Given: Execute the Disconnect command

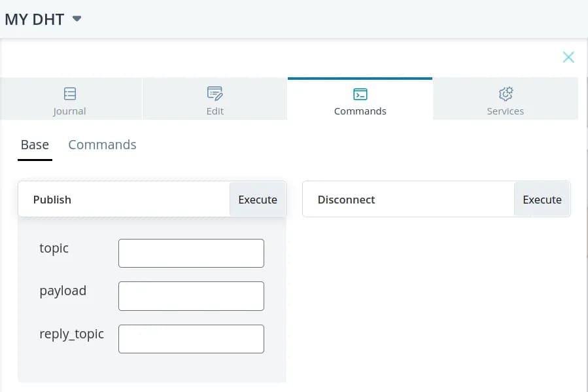Looking at the screenshot, I should point(542,200).
